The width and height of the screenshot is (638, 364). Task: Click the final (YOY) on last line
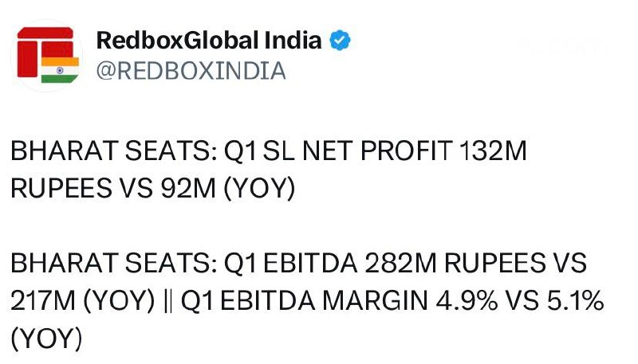pos(46,339)
